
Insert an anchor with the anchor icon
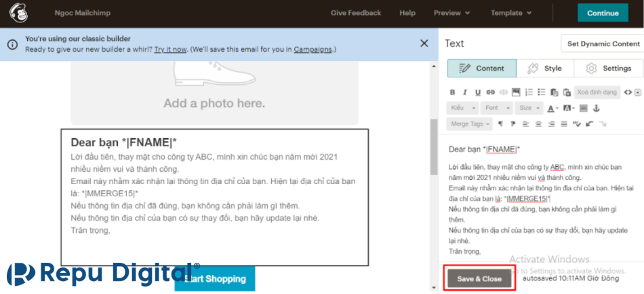coord(597,108)
